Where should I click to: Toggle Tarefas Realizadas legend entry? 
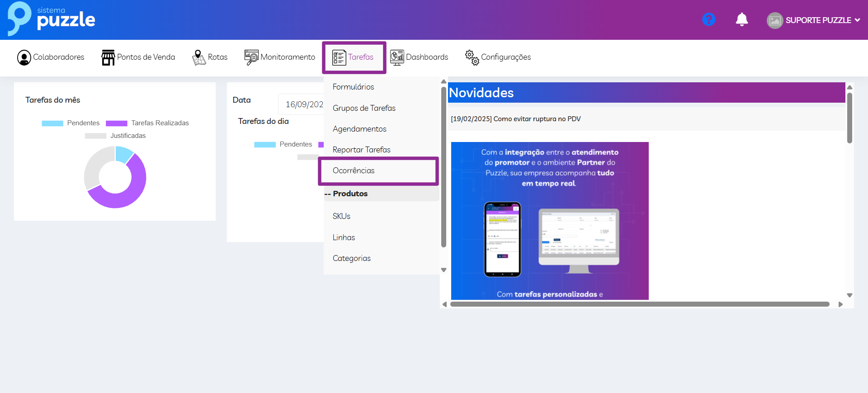(x=147, y=123)
